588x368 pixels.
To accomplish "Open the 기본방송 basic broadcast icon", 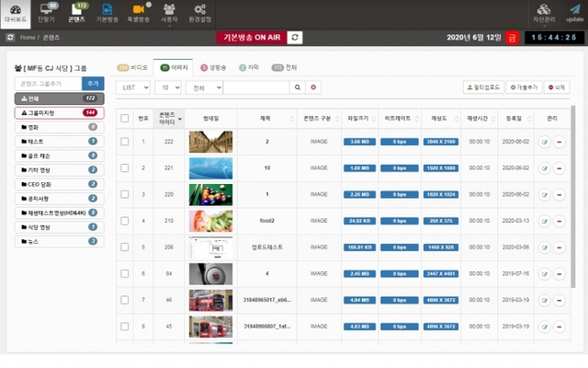I will pyautogui.click(x=107, y=14).
